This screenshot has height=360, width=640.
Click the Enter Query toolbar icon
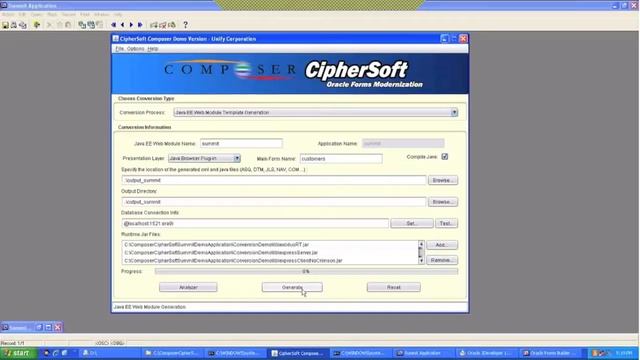(82, 25)
